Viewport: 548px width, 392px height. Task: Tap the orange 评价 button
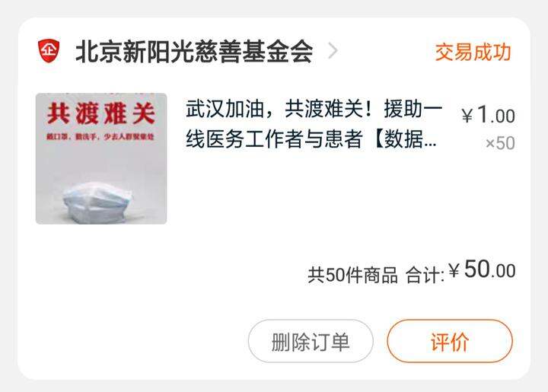(x=450, y=341)
